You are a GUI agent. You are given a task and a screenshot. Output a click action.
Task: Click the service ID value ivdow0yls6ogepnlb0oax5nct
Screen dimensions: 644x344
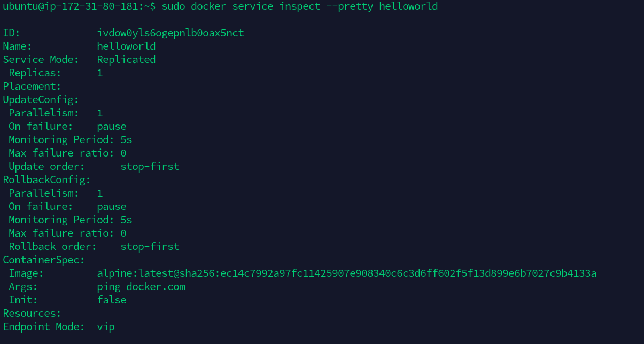[170, 33]
